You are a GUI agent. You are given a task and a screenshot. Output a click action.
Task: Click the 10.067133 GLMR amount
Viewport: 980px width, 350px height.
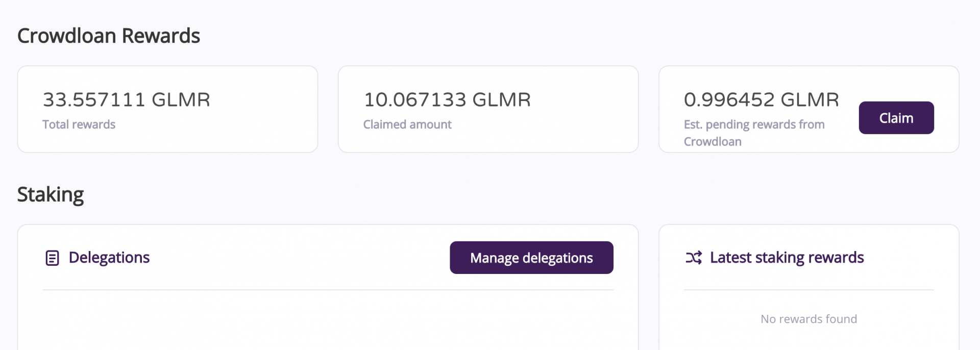tap(447, 99)
